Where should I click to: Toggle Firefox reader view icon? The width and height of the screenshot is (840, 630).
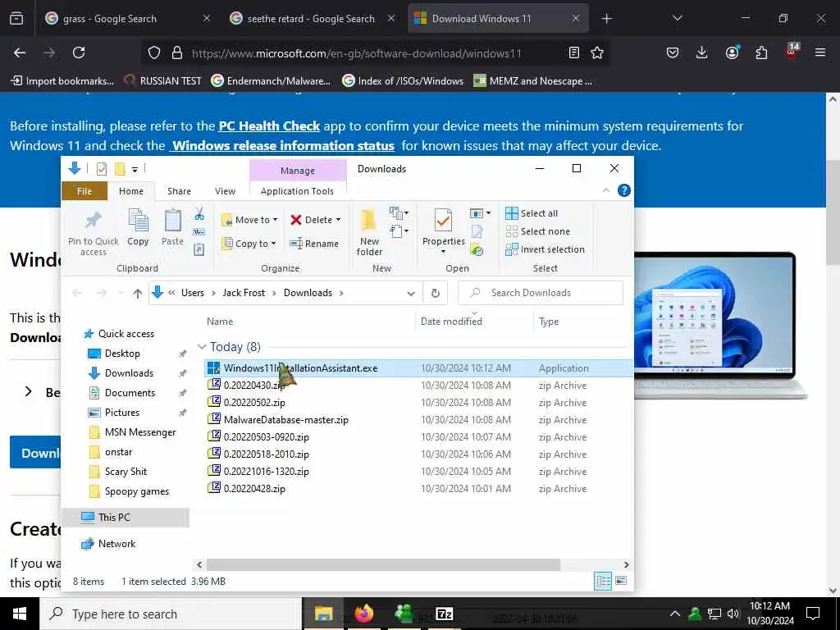(x=573, y=52)
